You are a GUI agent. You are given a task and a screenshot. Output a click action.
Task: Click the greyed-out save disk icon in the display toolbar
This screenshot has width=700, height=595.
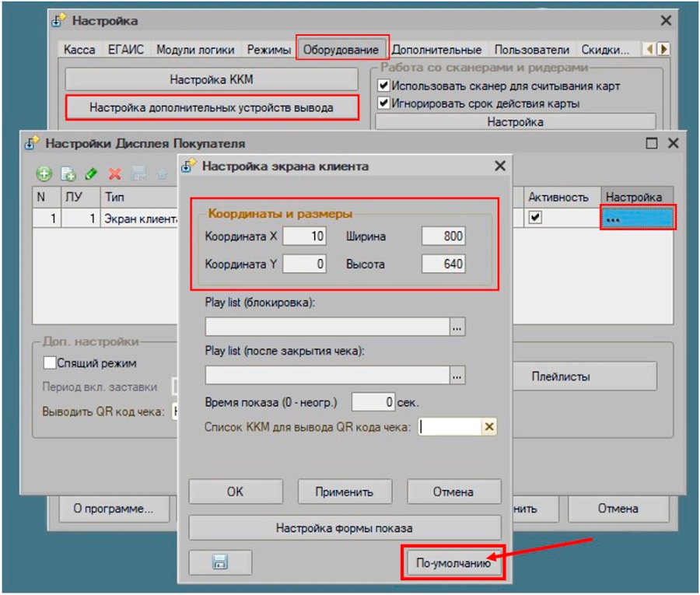tap(138, 173)
